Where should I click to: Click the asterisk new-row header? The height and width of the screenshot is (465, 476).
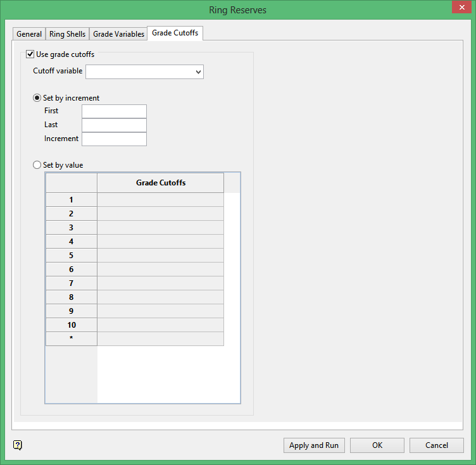coord(72,339)
